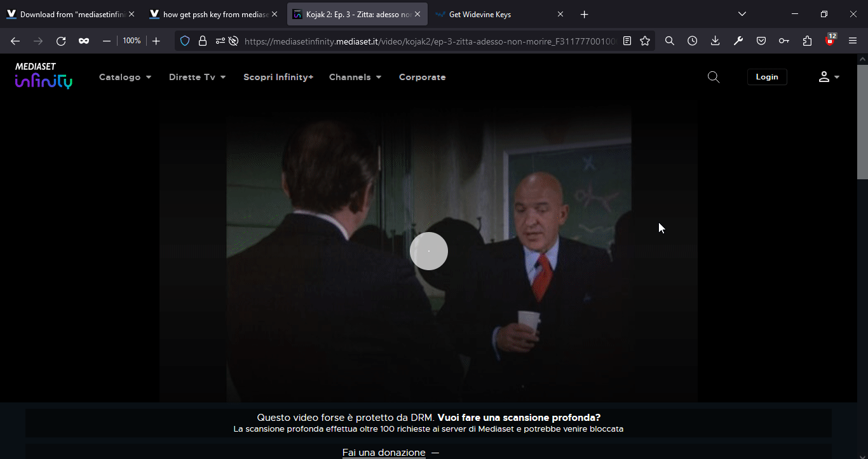
Task: Click the page vertical scrollbar thumb
Action: (x=862, y=121)
